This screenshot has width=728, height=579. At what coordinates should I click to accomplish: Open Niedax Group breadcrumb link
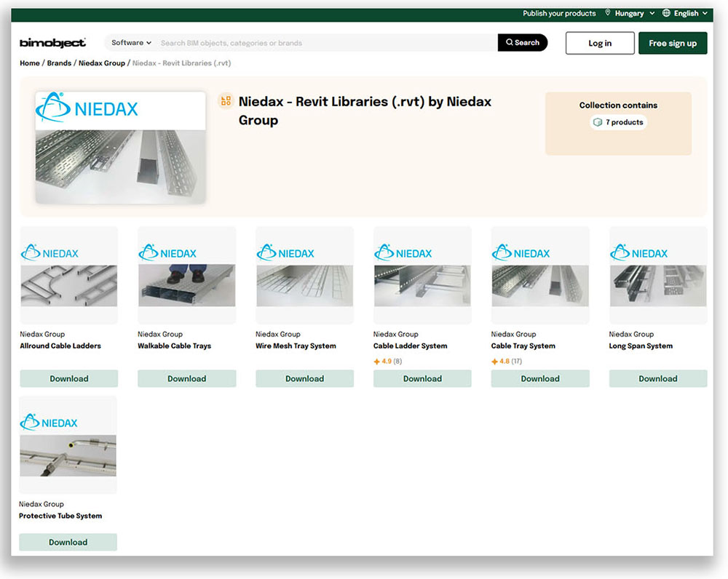(x=102, y=63)
